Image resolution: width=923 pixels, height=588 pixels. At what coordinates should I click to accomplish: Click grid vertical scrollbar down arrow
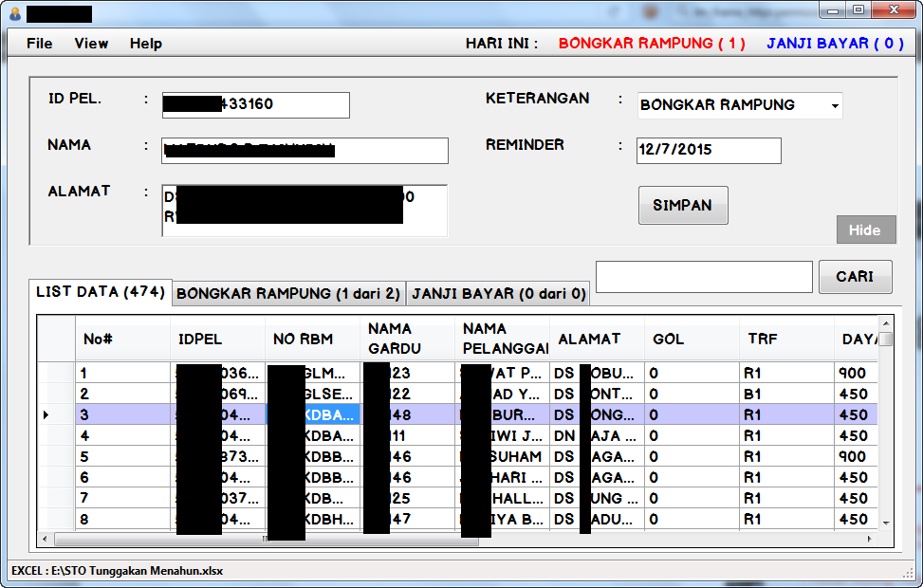tap(885, 523)
